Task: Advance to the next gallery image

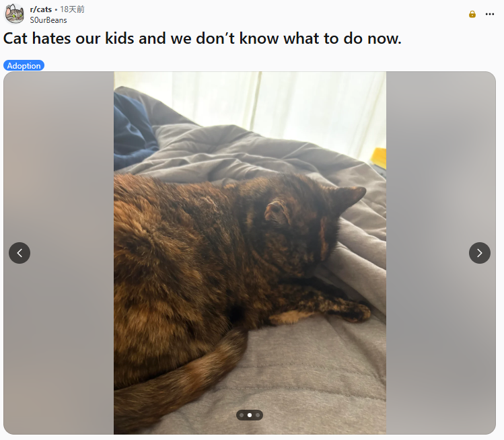Action: [480, 253]
